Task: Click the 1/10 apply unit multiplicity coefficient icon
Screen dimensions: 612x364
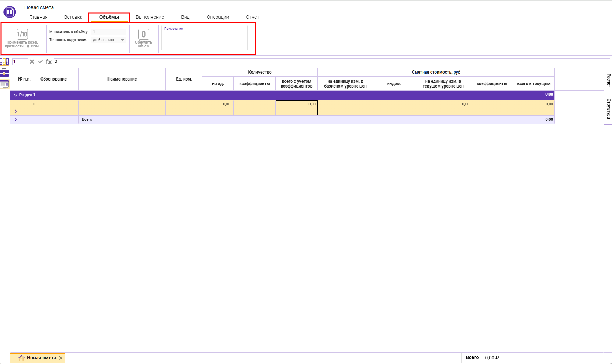Action: click(22, 34)
